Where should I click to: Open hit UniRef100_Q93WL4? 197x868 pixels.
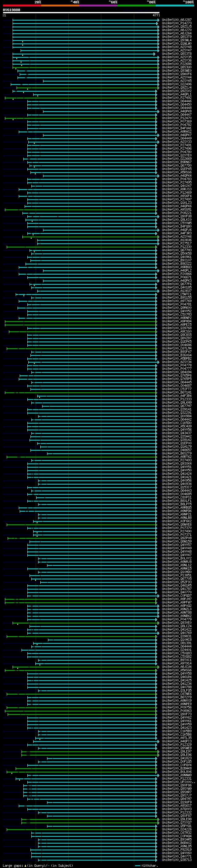click(x=177, y=40)
